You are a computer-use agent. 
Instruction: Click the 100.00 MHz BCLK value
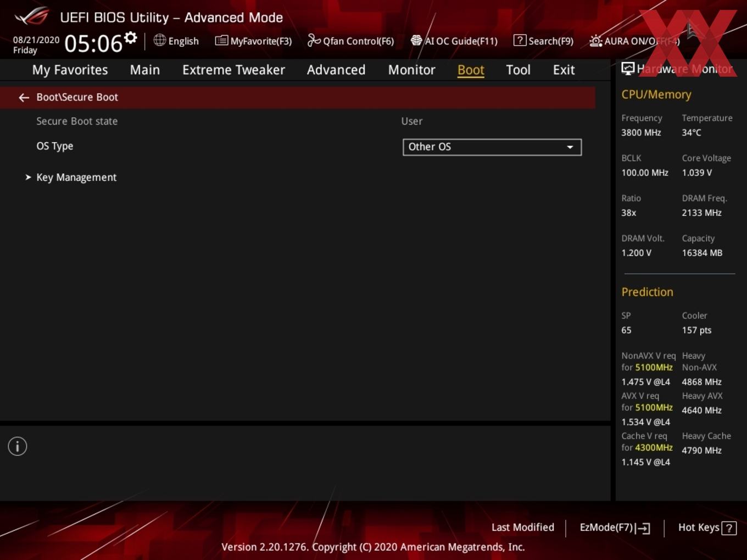click(x=645, y=173)
